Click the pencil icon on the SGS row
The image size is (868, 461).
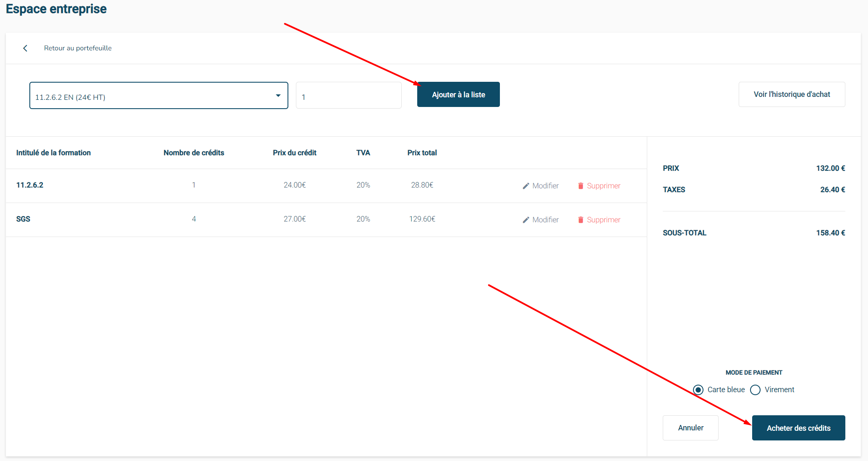pyautogui.click(x=526, y=220)
